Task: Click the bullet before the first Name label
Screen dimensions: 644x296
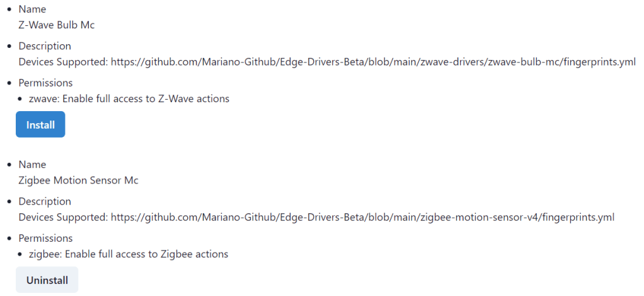Action: click(9, 10)
